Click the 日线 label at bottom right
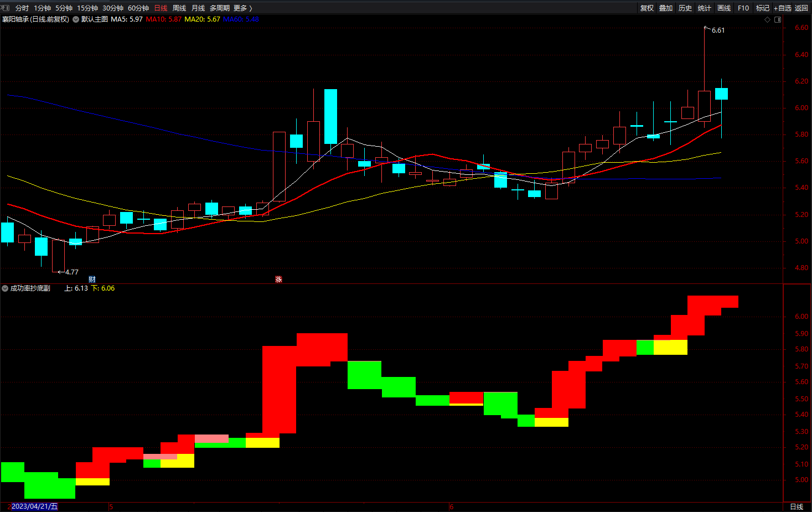The width and height of the screenshot is (812, 512). tap(797, 507)
